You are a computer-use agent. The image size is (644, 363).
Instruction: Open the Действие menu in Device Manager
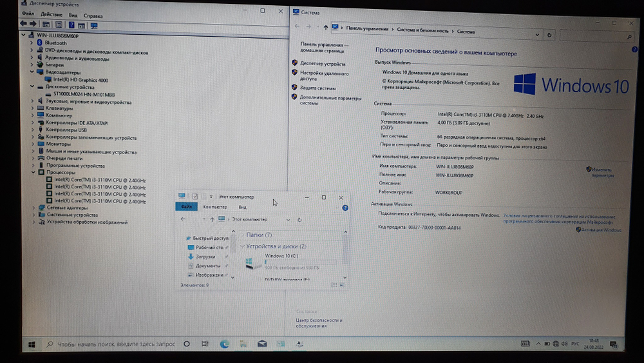(x=52, y=15)
